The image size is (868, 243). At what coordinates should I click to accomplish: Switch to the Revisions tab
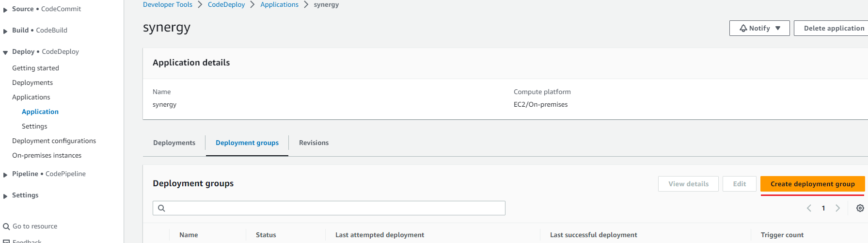click(314, 143)
